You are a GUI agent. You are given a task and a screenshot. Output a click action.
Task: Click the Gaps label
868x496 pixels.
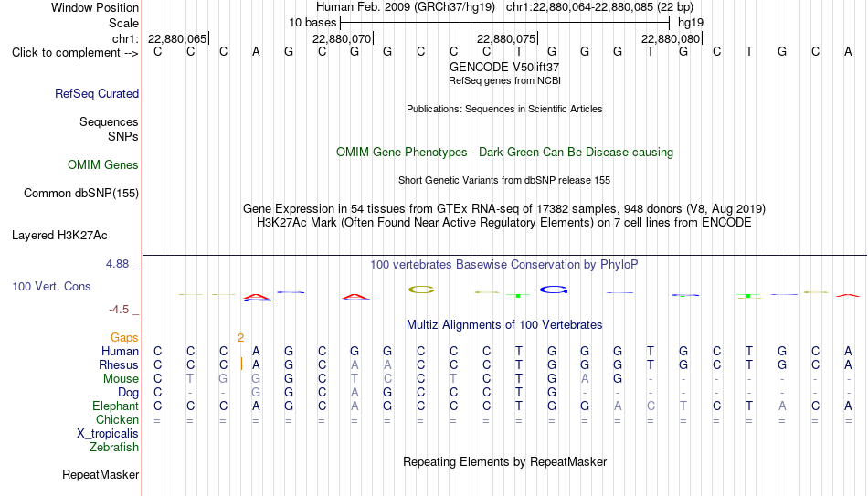point(124,338)
